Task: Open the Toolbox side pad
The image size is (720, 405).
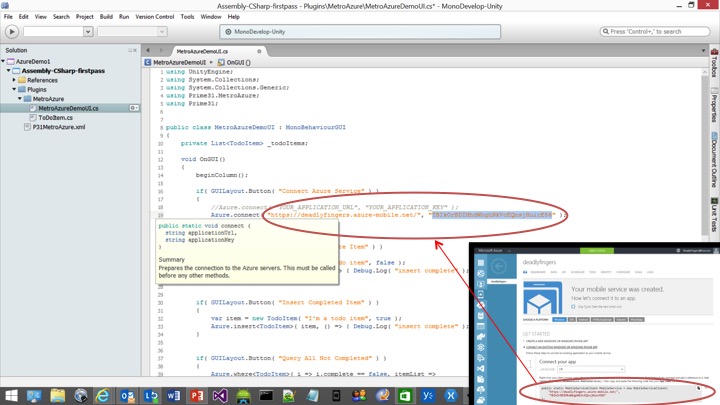Action: 714,63
